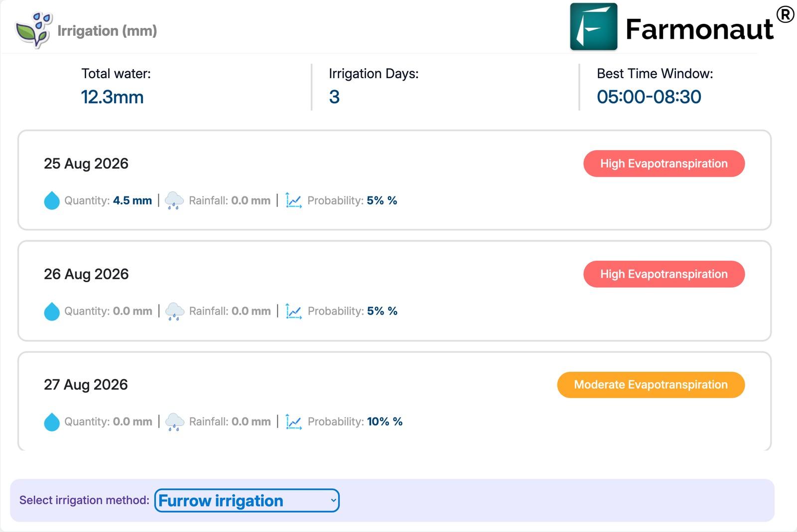The width and height of the screenshot is (797, 532).
Task: Click probability chart icon for 25 Aug
Action: coord(293,201)
